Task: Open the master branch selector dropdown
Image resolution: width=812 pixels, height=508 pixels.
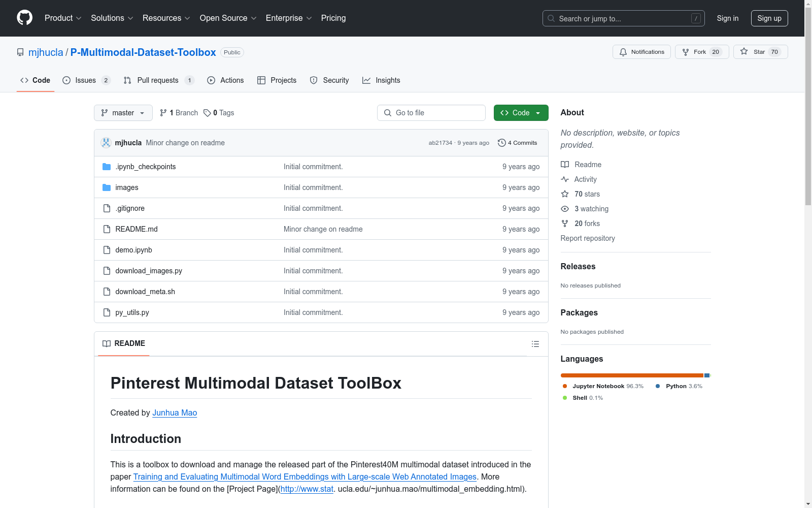Action: click(123, 113)
